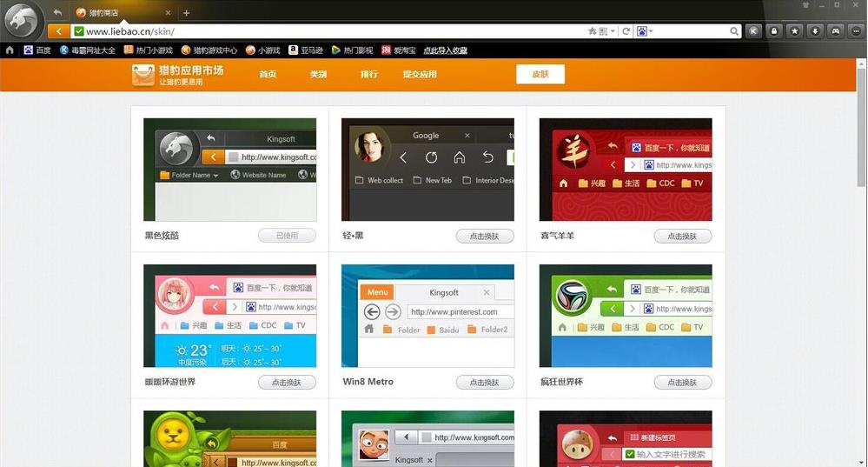The height and width of the screenshot is (467, 868).
Task: Go back with the orange back arrow
Action: click(59, 31)
